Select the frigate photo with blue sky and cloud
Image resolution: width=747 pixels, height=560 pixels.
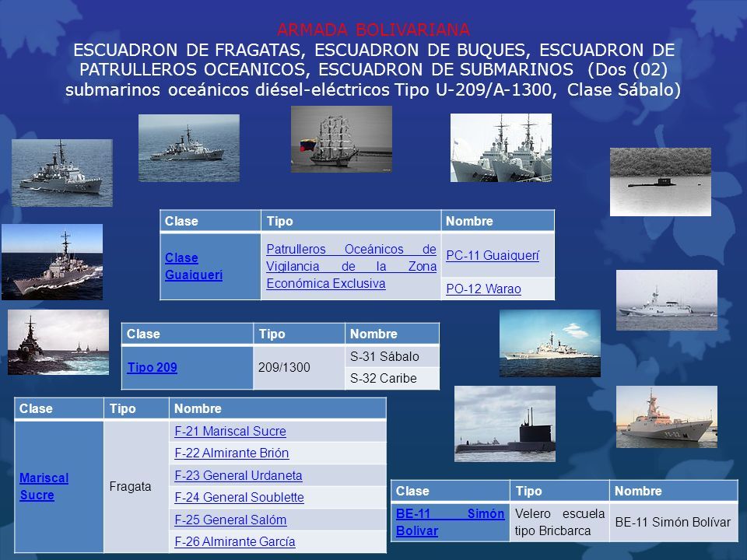550,343
